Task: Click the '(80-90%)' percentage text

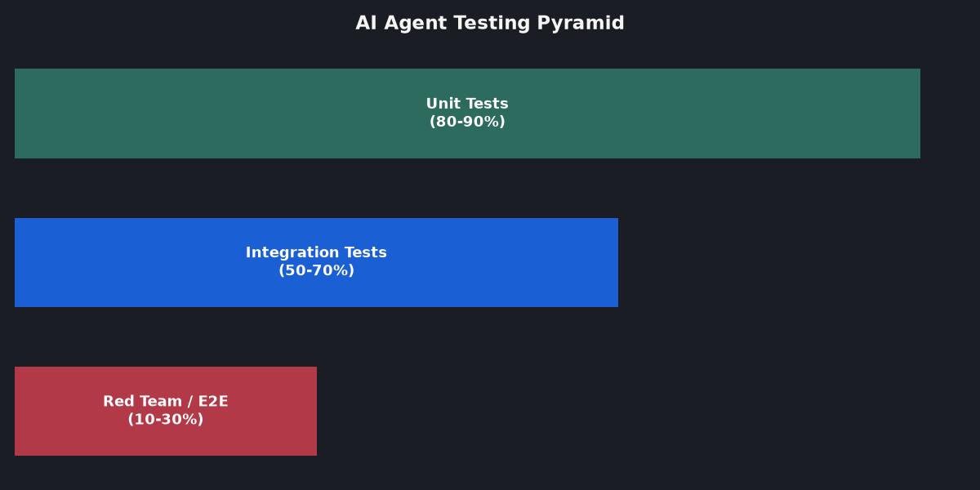Action: tap(467, 122)
